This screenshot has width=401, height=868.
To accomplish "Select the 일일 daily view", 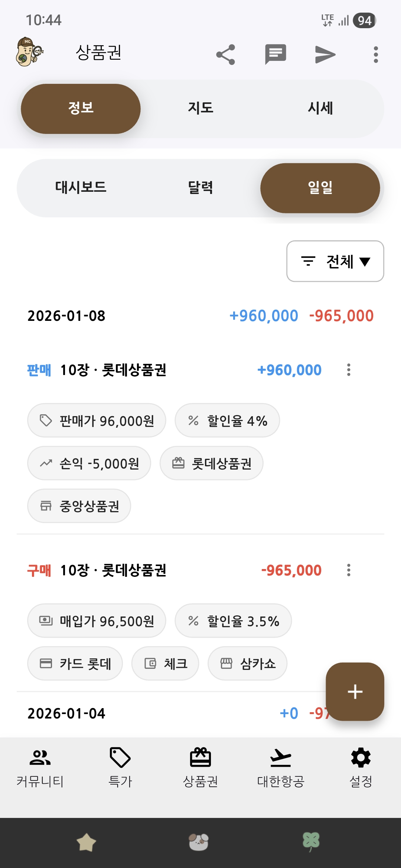I will coord(320,188).
